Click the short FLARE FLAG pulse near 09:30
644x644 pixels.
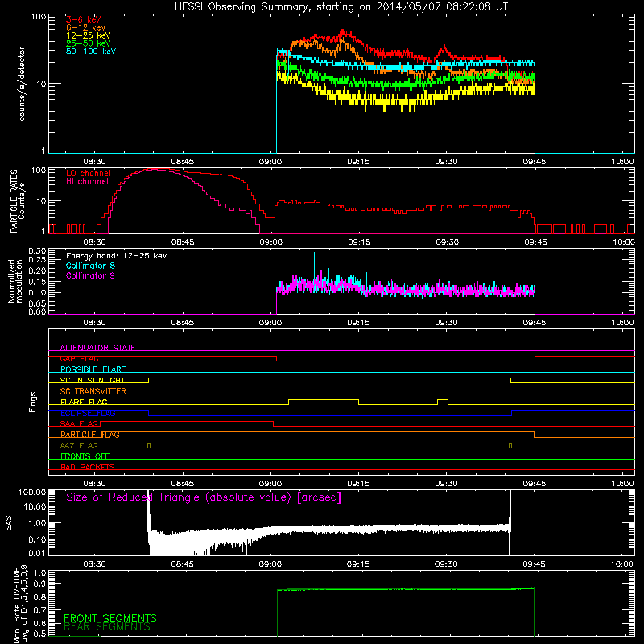point(443,399)
